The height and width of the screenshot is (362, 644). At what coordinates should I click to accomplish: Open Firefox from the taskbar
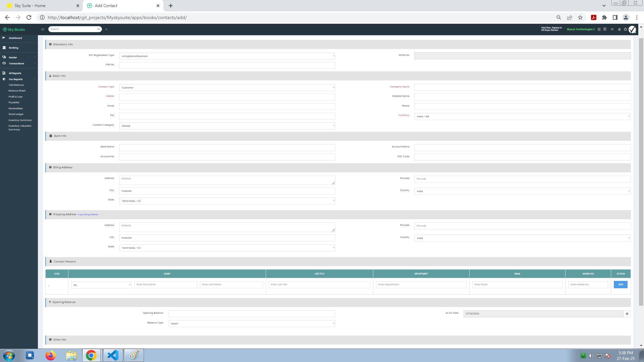click(51, 355)
